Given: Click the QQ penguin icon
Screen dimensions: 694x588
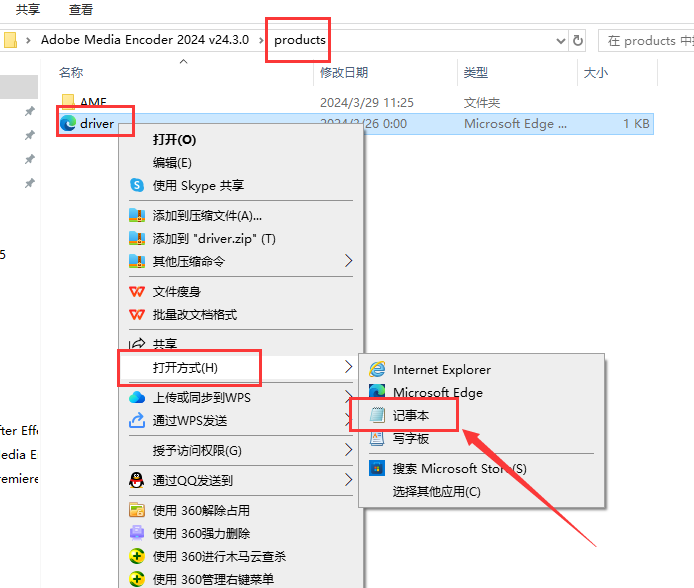Looking at the screenshot, I should coord(137,480).
